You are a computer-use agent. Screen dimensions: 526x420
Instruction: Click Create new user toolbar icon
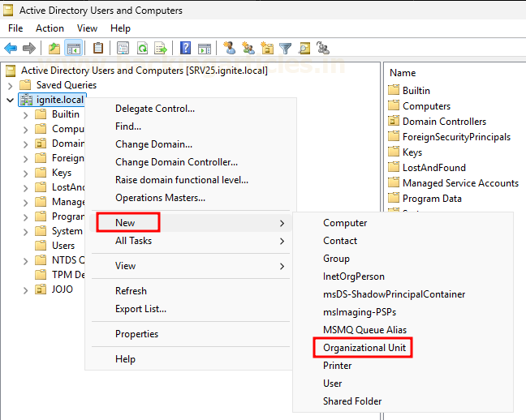pyautogui.click(x=230, y=48)
